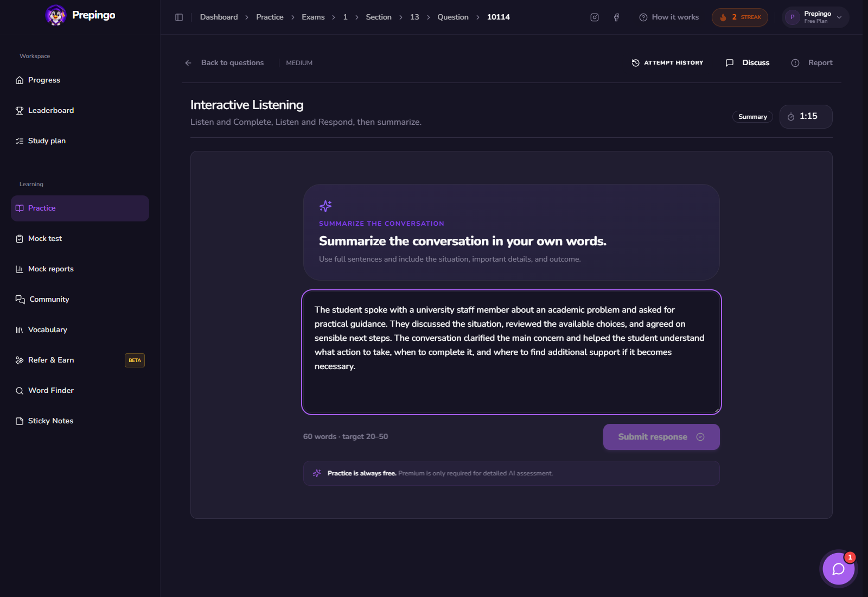Open the Instagram icon link
The height and width of the screenshot is (597, 868).
point(595,17)
